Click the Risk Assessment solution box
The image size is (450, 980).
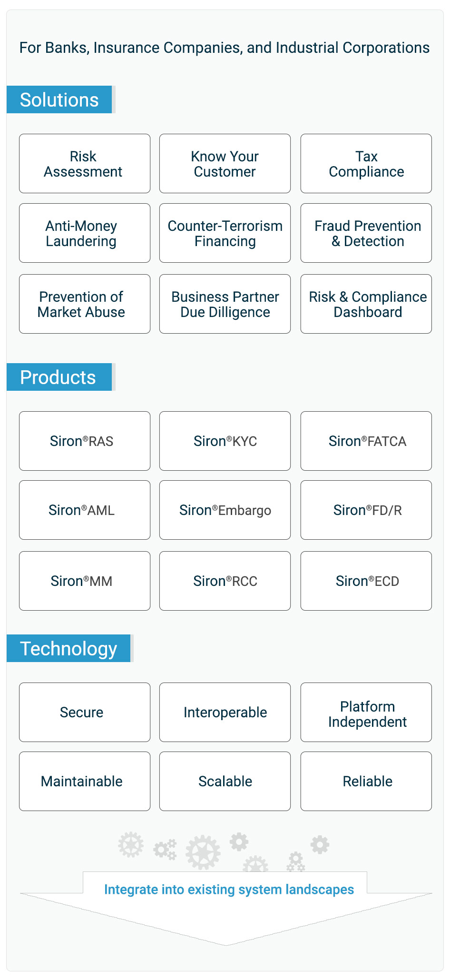tap(85, 163)
